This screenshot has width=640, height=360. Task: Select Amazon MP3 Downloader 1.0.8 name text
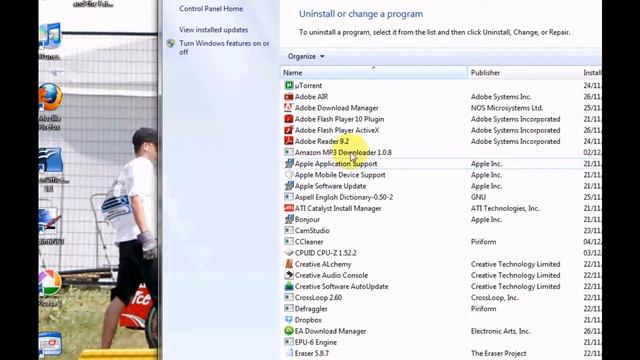tap(343, 152)
